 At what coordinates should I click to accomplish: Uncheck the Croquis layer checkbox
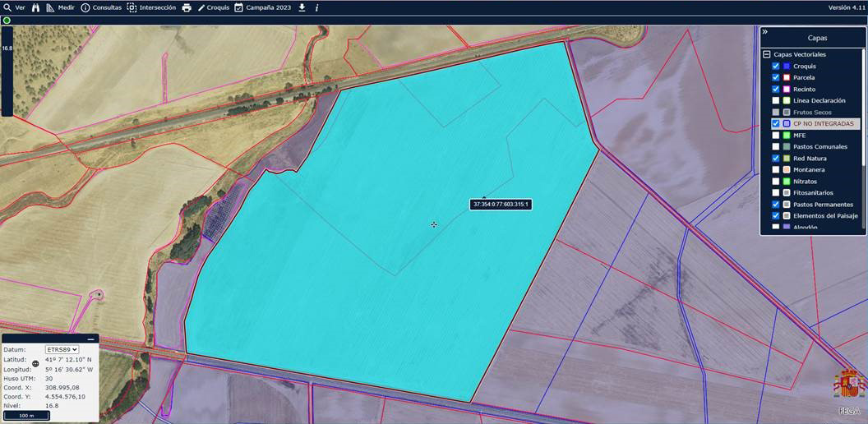coord(776,66)
